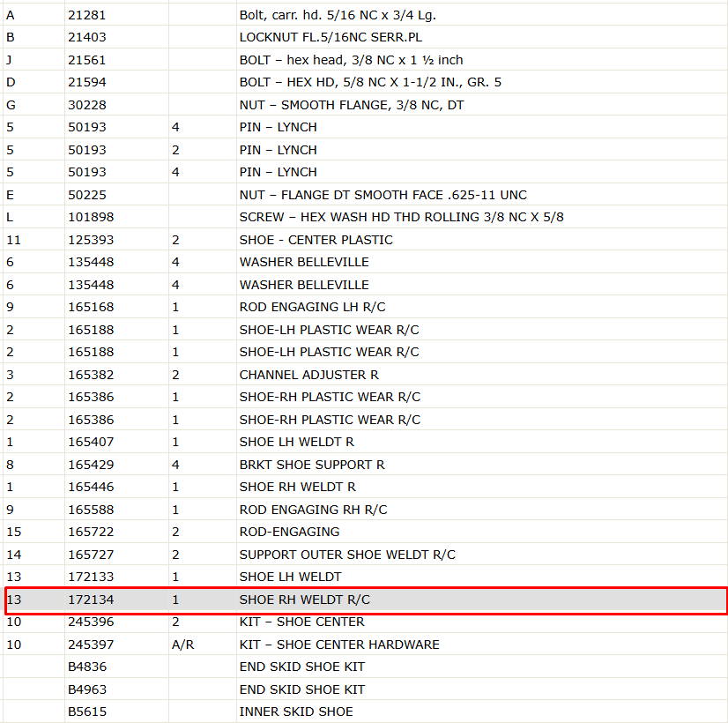Select part number 245396

point(91,622)
